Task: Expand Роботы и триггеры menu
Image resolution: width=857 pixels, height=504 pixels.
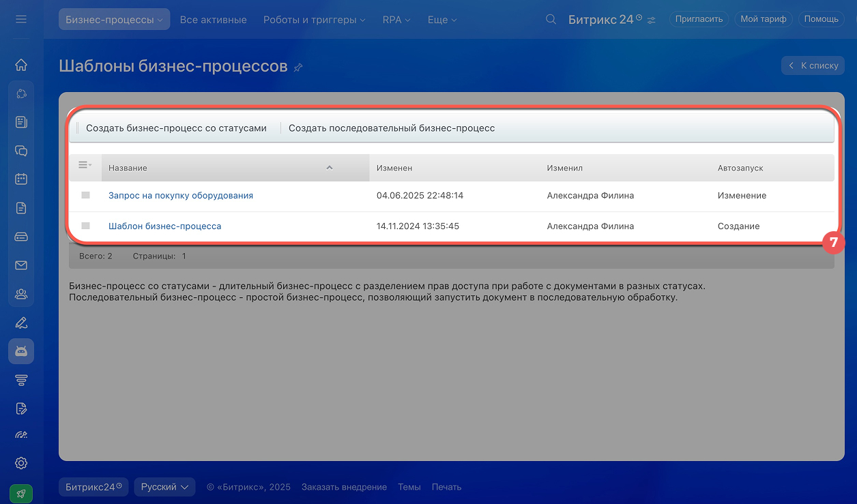Action: point(315,20)
